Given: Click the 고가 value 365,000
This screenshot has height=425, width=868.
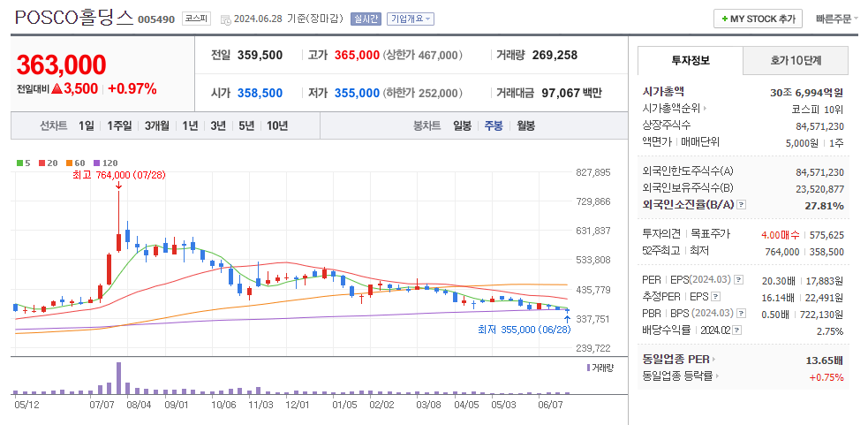Looking at the screenshot, I should (x=357, y=56).
